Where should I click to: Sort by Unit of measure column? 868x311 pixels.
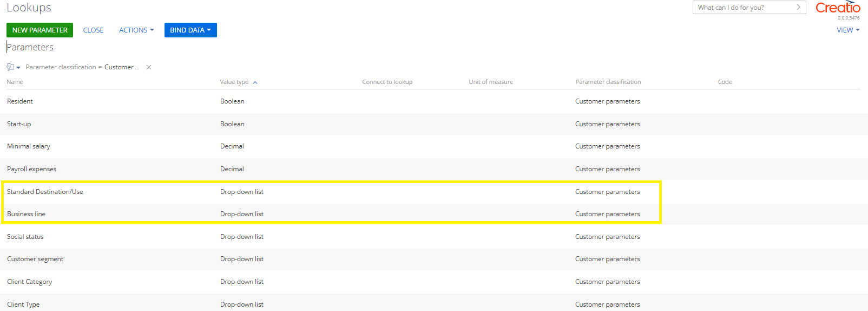[x=491, y=82]
